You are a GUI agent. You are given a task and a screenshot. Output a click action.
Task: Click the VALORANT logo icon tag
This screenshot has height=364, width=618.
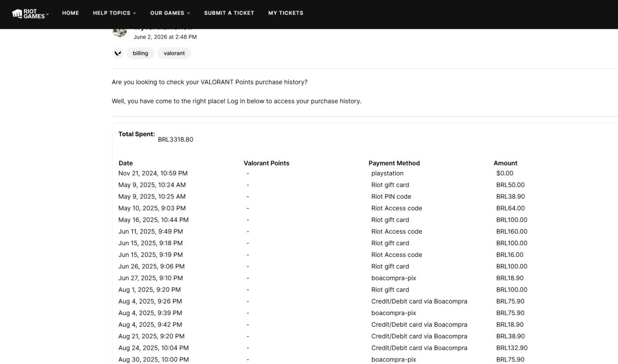[x=118, y=53]
